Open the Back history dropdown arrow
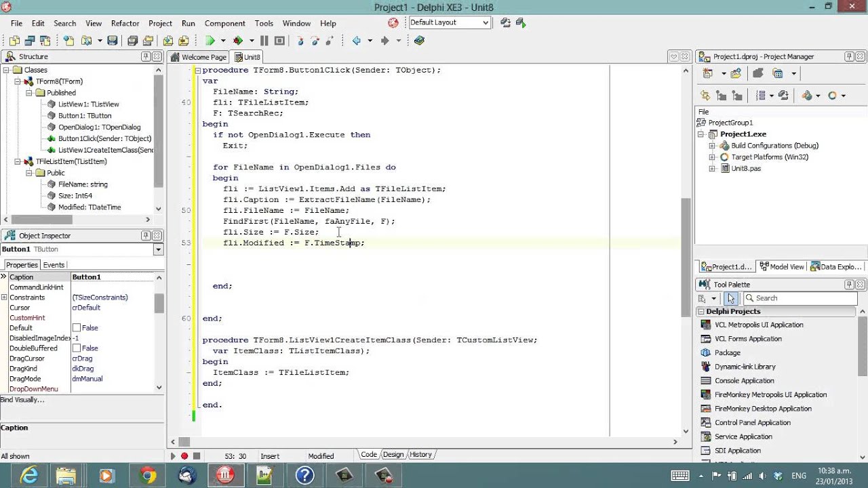 (x=370, y=41)
